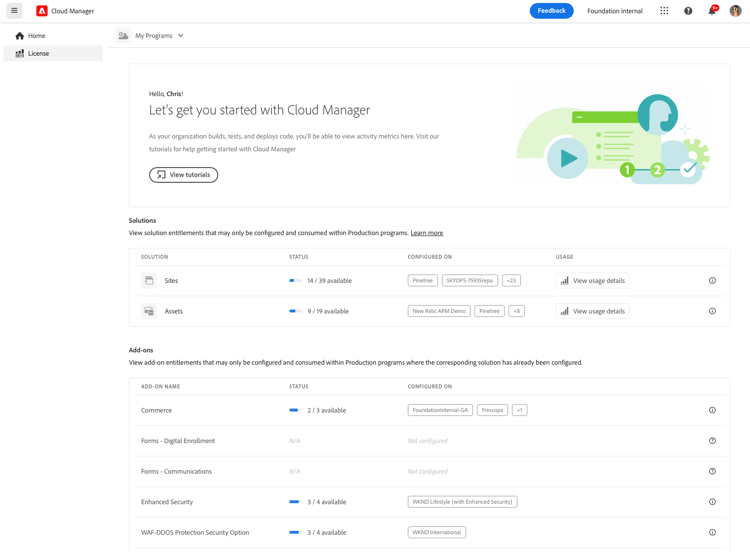Click the View tutorials button
750x552 pixels.
[x=183, y=175]
